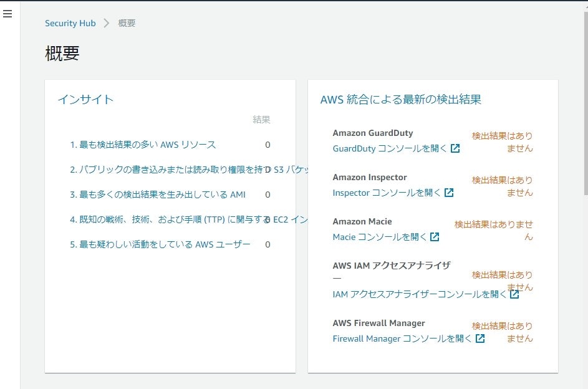
Task: Click 検出結果はありません status next to GuardDuty
Action: [503, 142]
